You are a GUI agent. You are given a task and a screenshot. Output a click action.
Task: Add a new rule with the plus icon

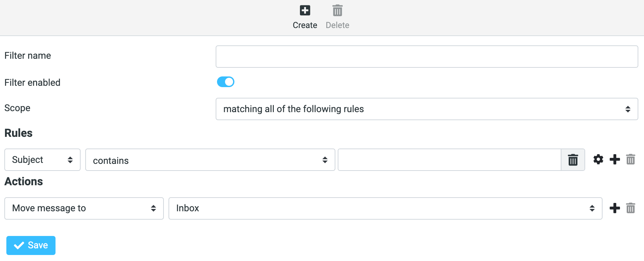tap(615, 160)
